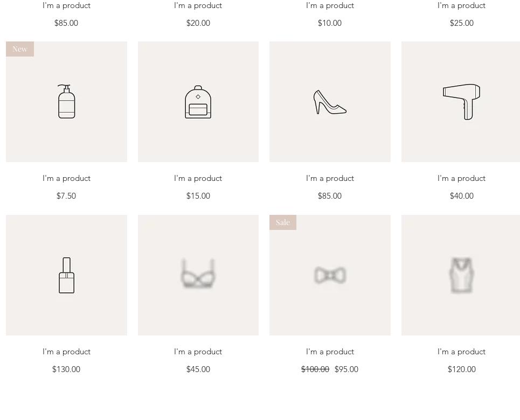
Task: Open the backpack product image
Action: coord(198,102)
